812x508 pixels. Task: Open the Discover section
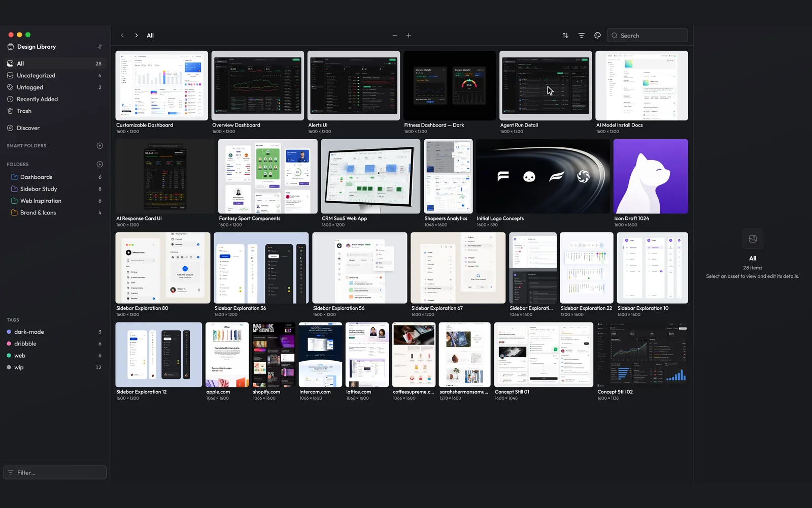[55, 128]
